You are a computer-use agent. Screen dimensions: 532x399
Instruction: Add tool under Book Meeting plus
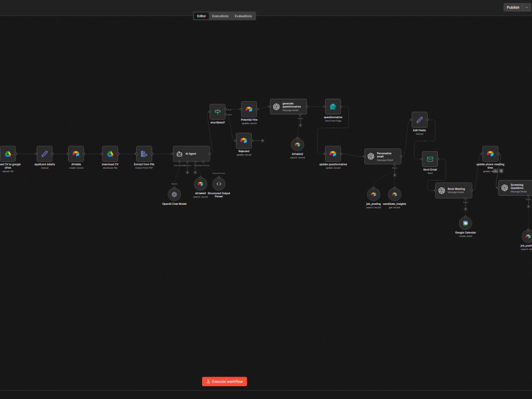pos(465,209)
